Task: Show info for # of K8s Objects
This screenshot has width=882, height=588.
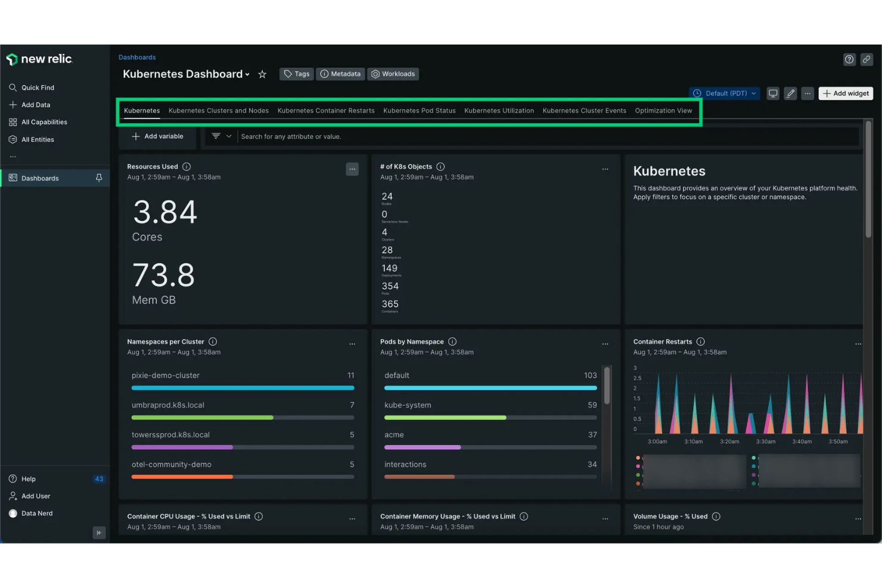Action: 440,167
